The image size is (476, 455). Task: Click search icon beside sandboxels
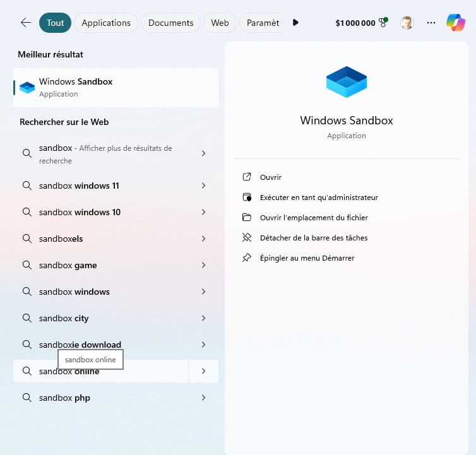[x=27, y=239]
